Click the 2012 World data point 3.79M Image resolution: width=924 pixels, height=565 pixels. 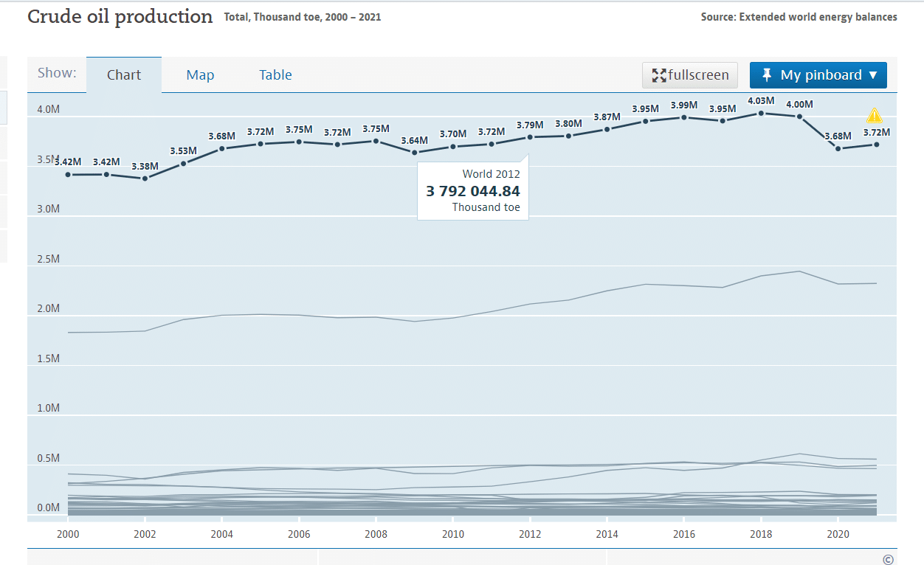pyautogui.click(x=530, y=137)
